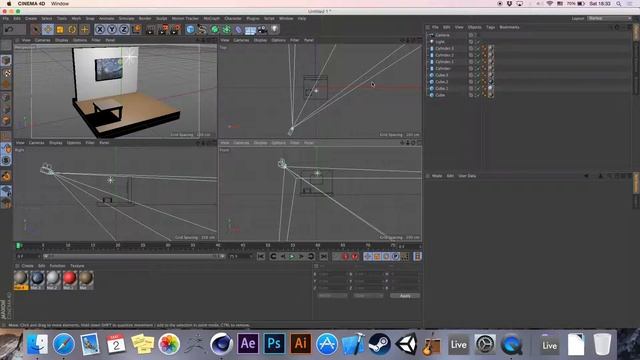Click the purple deformer icon
This screenshot has height=360, width=640.
click(238, 29)
